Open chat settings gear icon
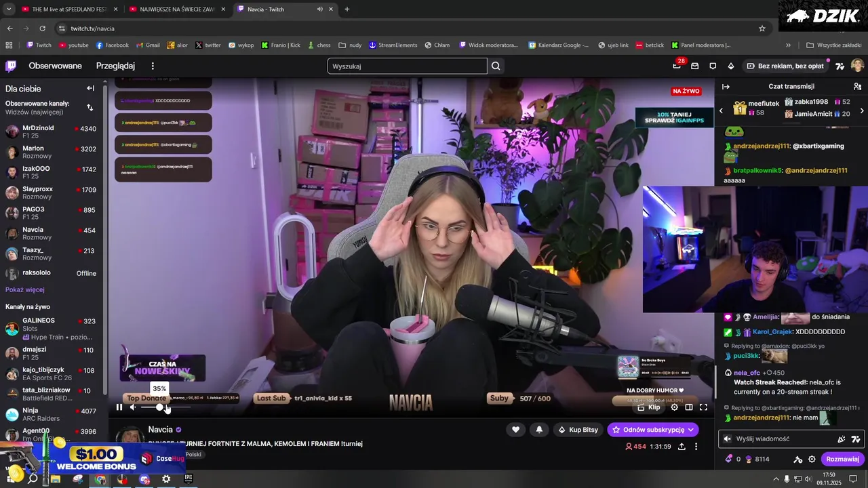This screenshot has height=488, width=868. point(812,459)
